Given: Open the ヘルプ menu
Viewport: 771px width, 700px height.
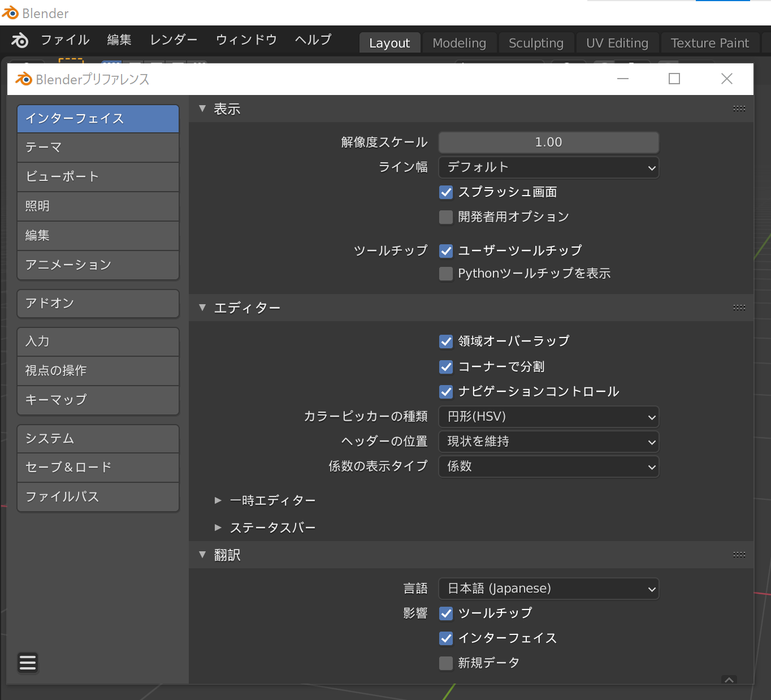Looking at the screenshot, I should tap(313, 40).
